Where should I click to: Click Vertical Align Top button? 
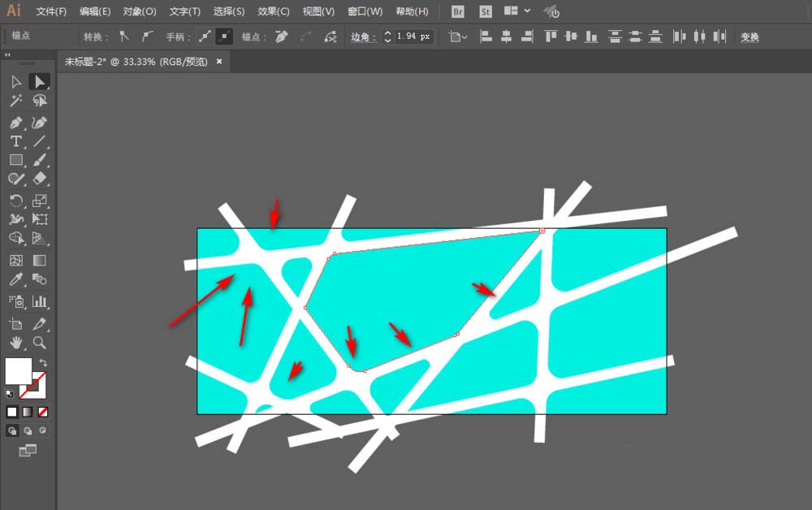coord(551,37)
